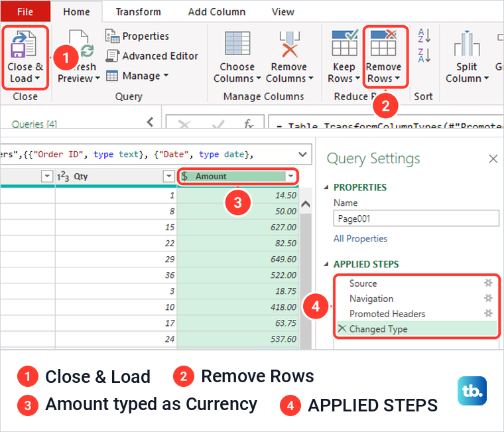The width and height of the screenshot is (504, 432).
Task: Open filter dropdown left of Qty column
Action: point(47,176)
